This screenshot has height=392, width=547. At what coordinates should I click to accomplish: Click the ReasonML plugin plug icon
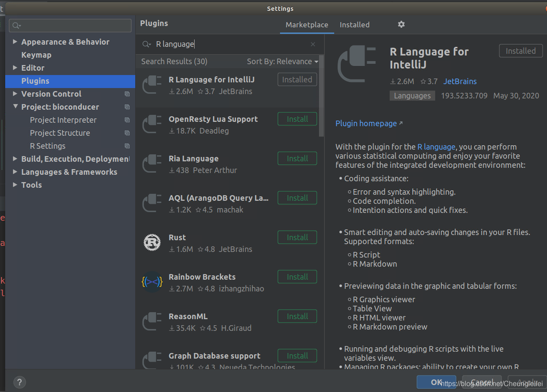[x=152, y=321]
